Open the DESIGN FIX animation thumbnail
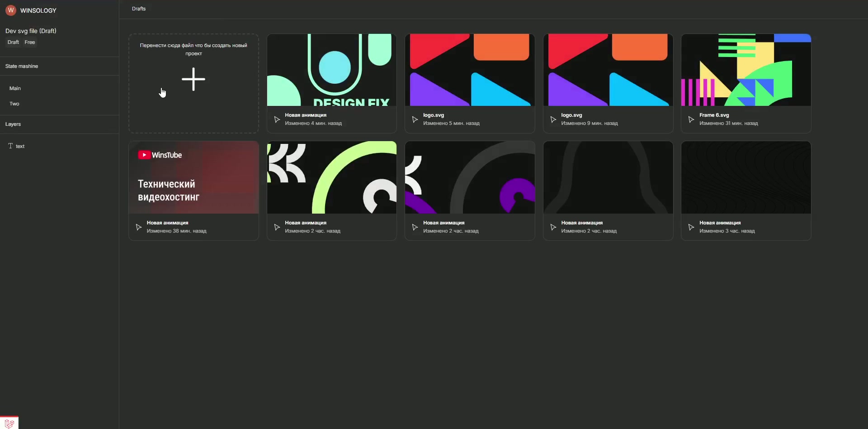868x429 pixels. coord(332,70)
